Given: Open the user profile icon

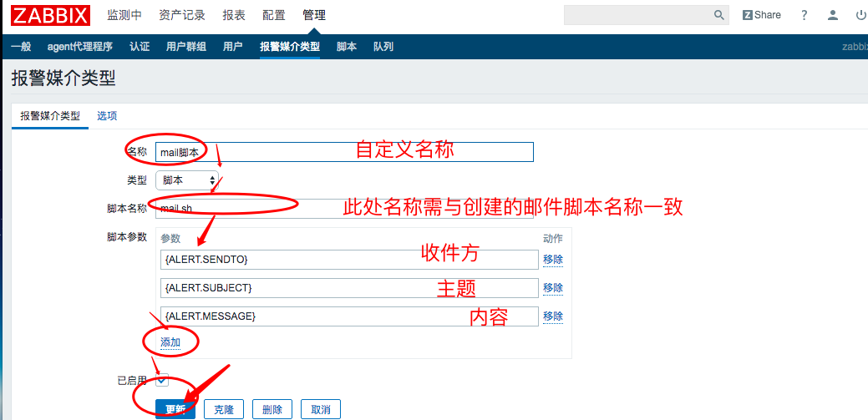Looking at the screenshot, I should 833,16.
